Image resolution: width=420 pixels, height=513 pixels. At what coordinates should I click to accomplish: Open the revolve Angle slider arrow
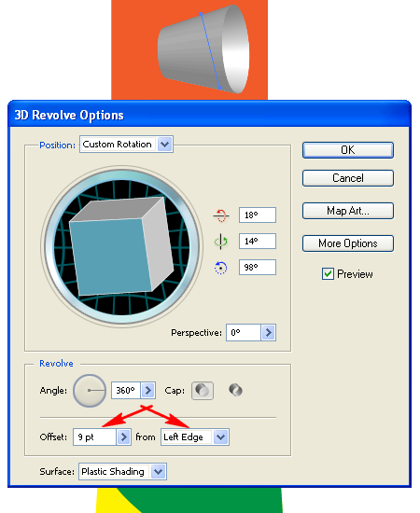click(x=147, y=390)
